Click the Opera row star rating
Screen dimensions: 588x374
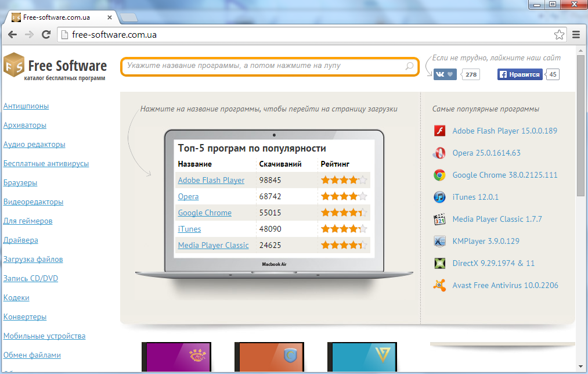pyautogui.click(x=344, y=196)
